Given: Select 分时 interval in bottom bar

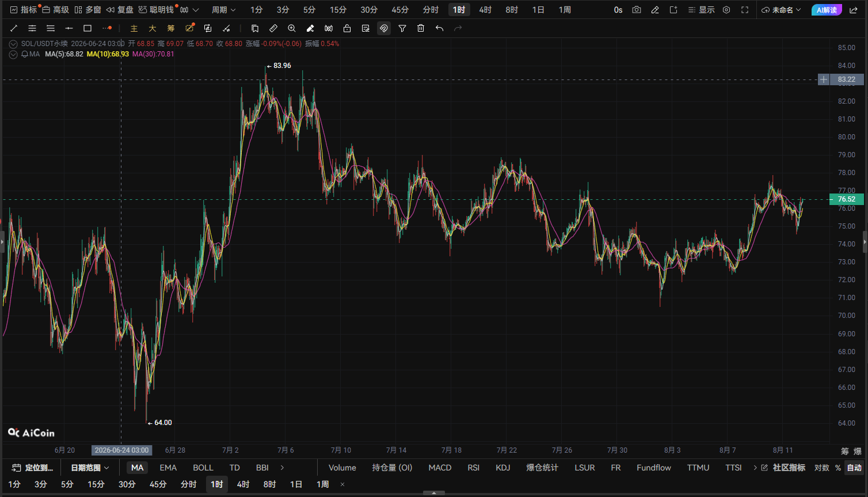Looking at the screenshot, I should tap(189, 484).
